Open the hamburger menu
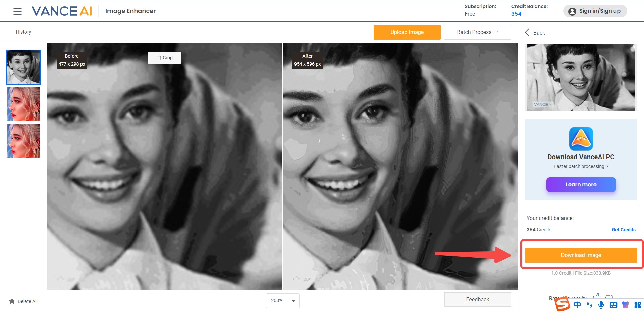Image resolution: width=644 pixels, height=312 pixels. tap(17, 11)
